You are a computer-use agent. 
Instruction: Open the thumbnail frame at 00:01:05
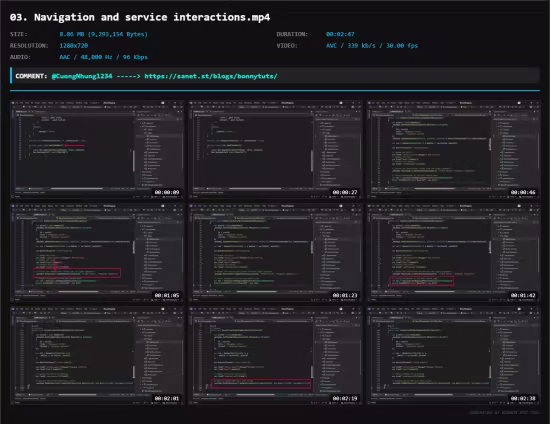click(97, 253)
